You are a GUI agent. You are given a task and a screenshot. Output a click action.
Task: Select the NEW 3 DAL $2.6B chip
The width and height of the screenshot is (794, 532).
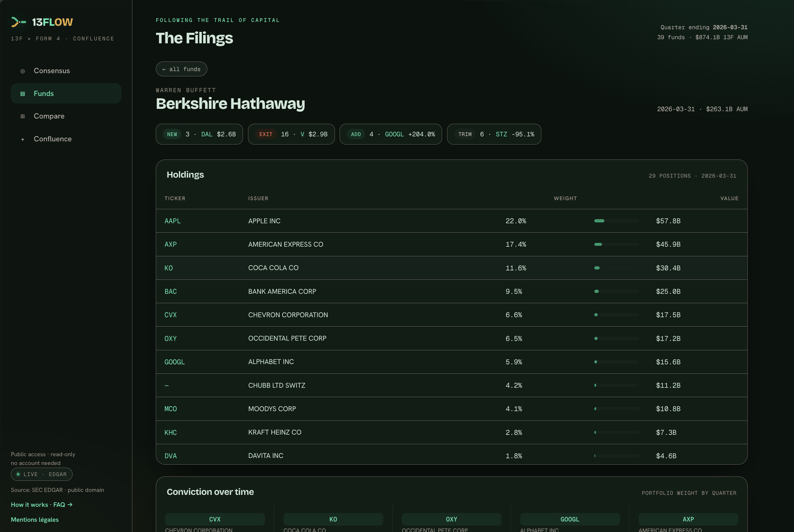point(199,134)
